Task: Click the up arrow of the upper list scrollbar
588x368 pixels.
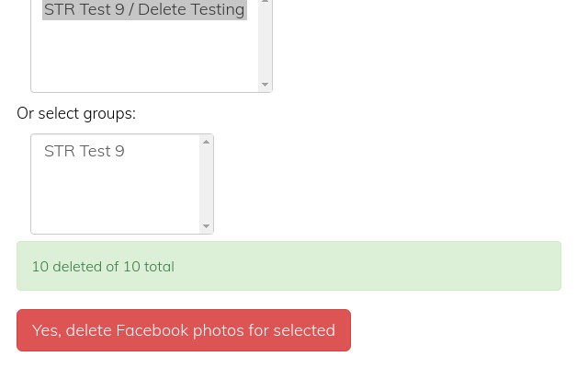Action: pos(265,2)
